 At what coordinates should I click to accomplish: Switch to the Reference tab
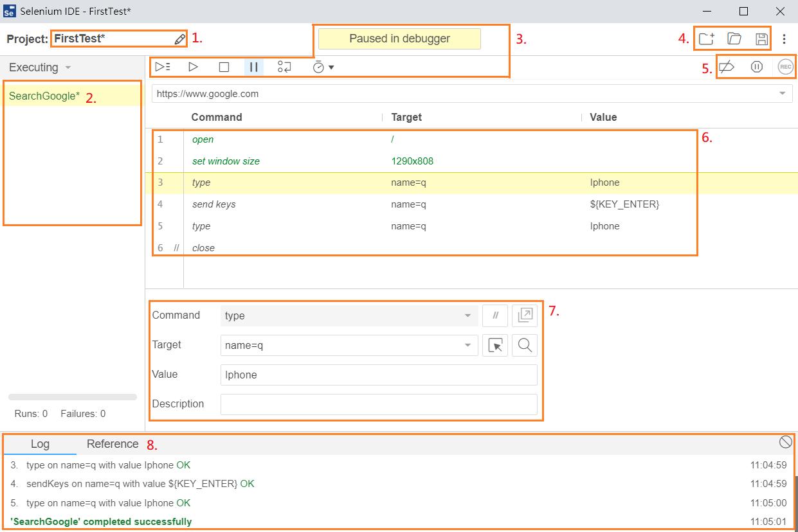113,444
